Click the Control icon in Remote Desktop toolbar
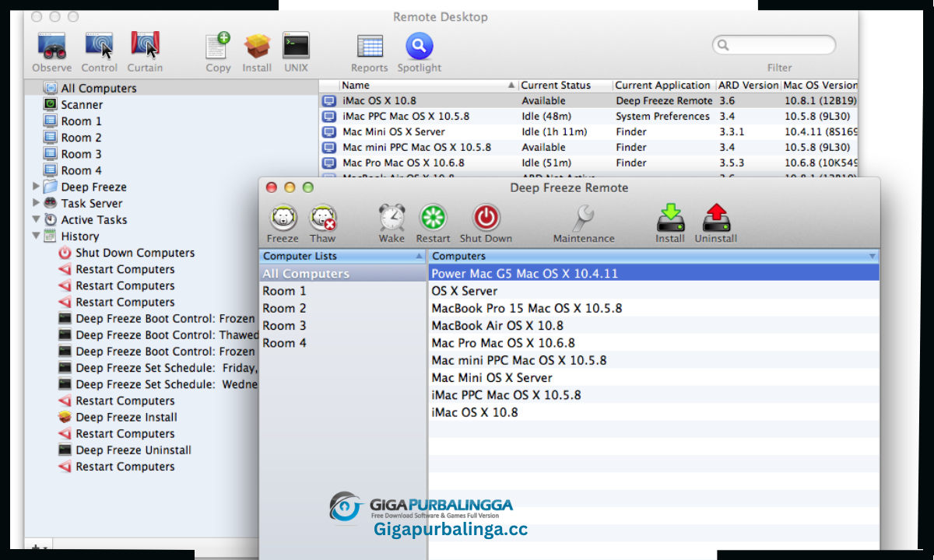934x560 pixels. click(x=99, y=46)
